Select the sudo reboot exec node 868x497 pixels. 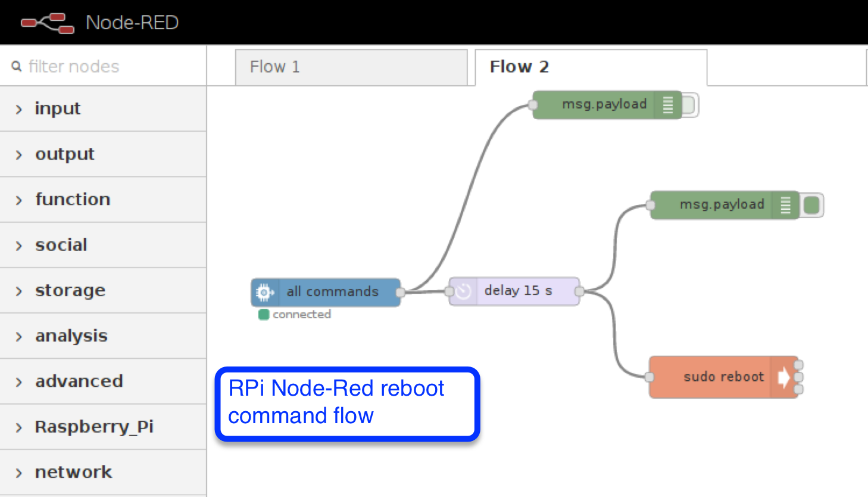(723, 377)
